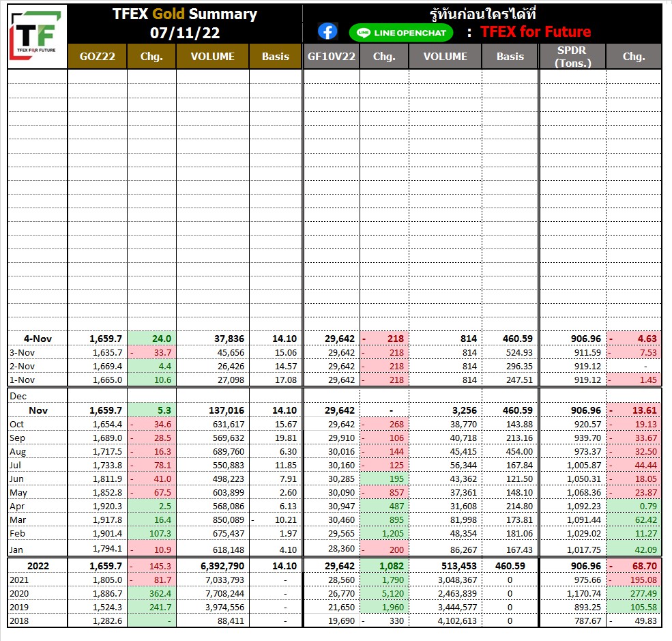Select the 6,392,790 yearly volume cell

(213, 567)
